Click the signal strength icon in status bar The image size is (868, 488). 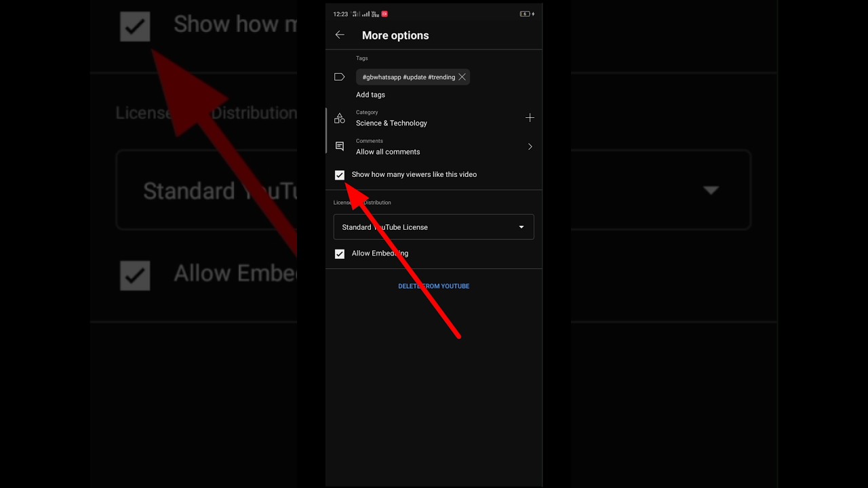(x=366, y=14)
